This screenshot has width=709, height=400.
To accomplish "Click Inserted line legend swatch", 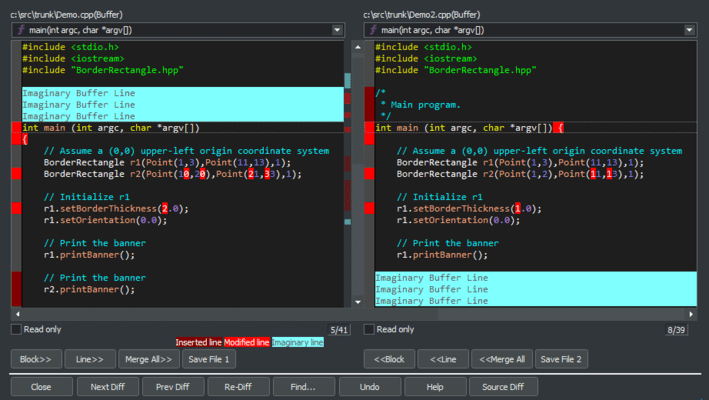I will (199, 343).
